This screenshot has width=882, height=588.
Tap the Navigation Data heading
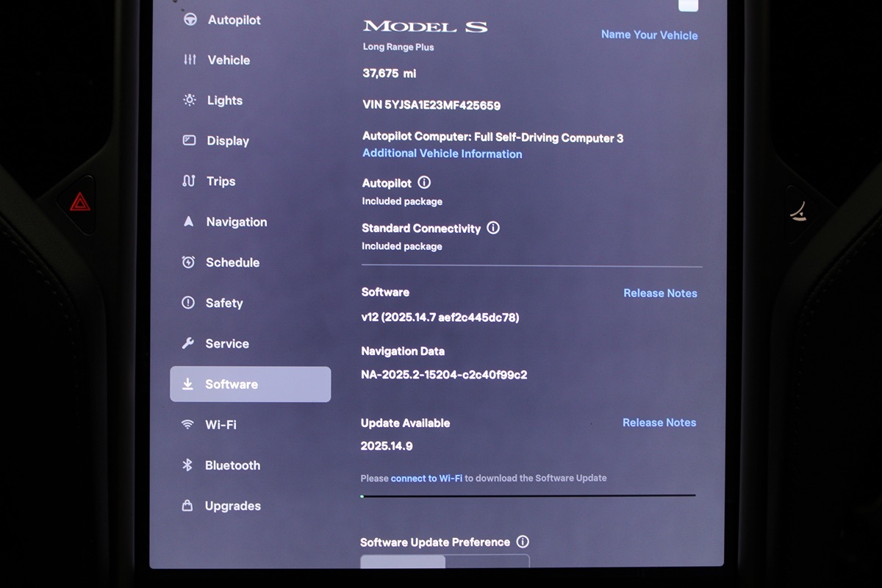click(x=403, y=351)
